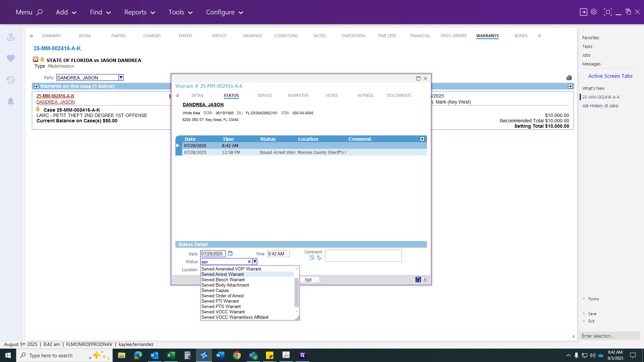Collapse the Warrants on this case section
Screen dimensions: 644x362
37,86
